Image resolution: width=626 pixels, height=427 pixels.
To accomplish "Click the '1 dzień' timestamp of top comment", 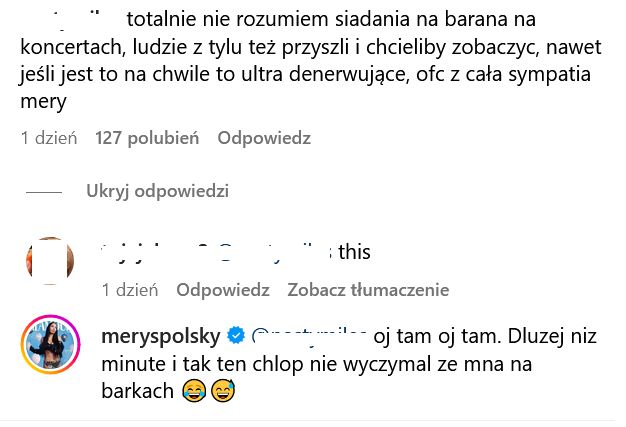I will 50,139.
